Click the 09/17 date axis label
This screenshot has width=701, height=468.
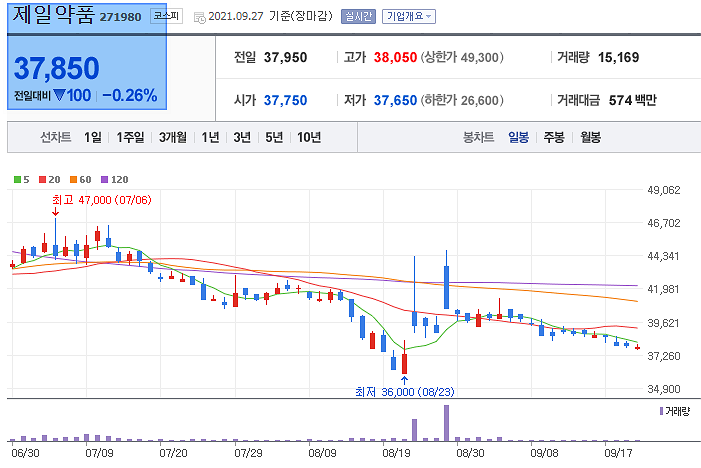[x=618, y=453]
